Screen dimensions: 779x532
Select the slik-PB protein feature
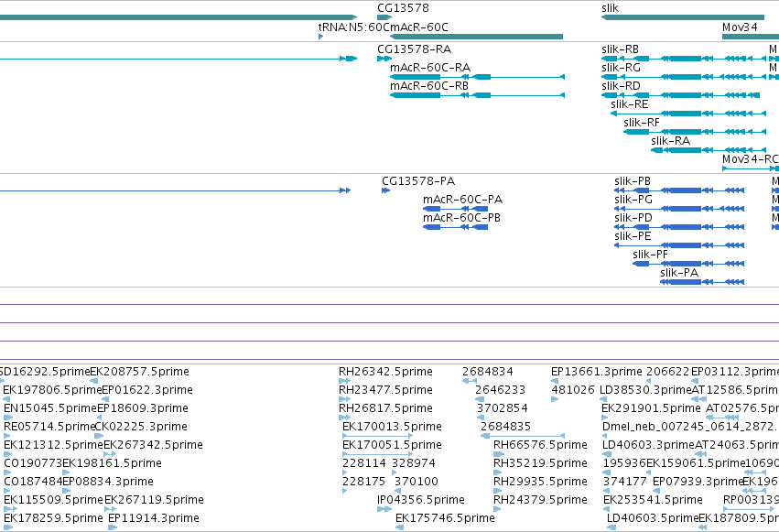pyautogui.click(x=679, y=190)
